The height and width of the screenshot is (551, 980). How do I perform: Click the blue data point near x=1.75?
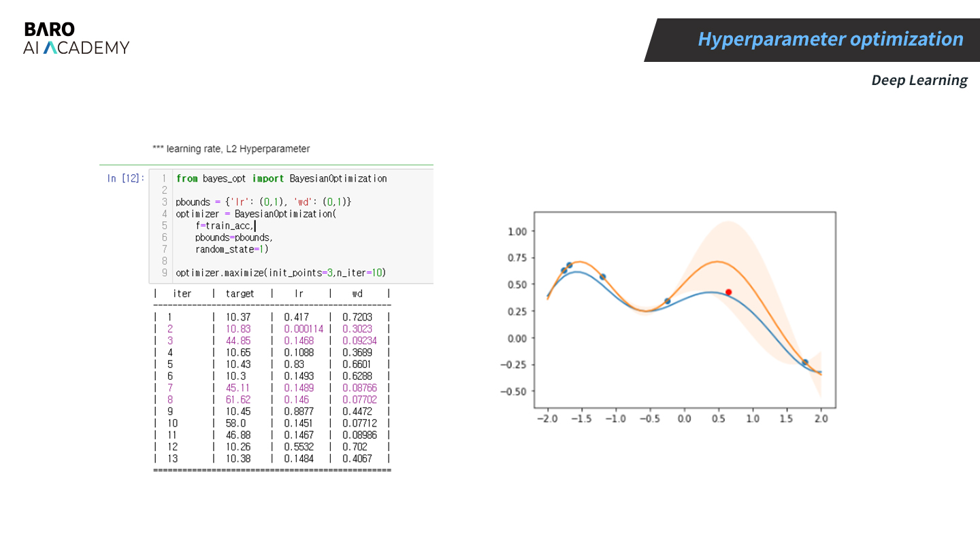pyautogui.click(x=805, y=363)
